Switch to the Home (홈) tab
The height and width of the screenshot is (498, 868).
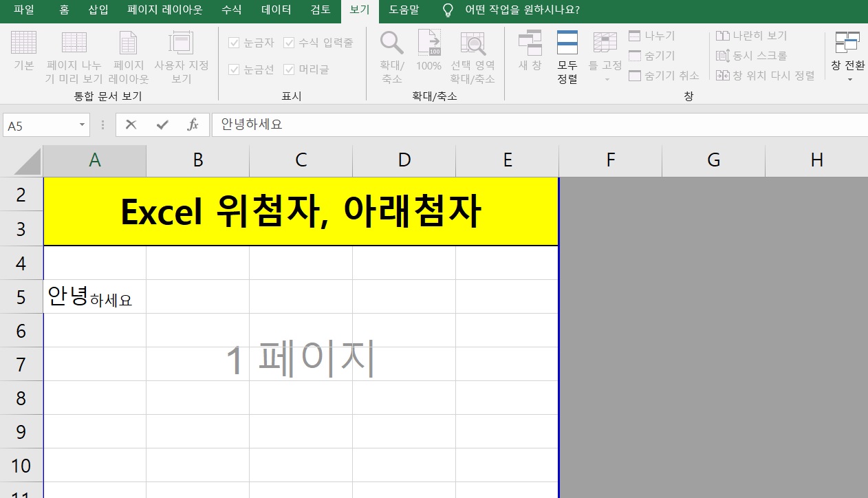click(64, 10)
